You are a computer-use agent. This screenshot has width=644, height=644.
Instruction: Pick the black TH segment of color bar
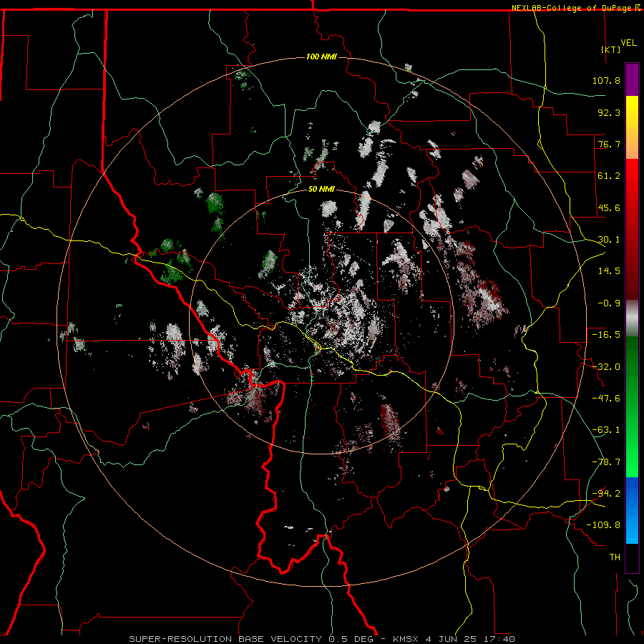pos(632,557)
